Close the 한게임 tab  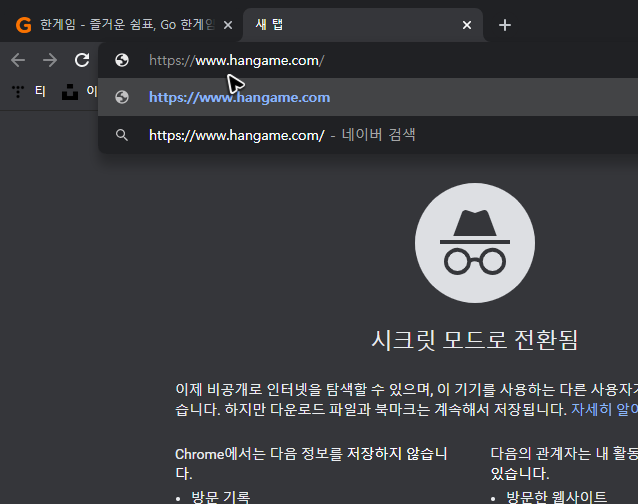click(x=228, y=25)
